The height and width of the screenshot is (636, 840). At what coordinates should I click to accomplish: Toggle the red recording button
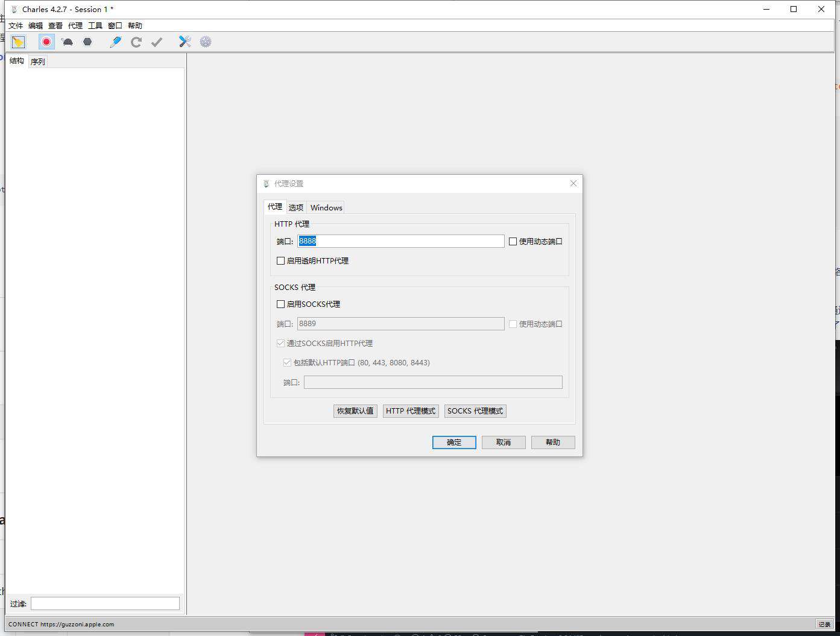[x=46, y=42]
